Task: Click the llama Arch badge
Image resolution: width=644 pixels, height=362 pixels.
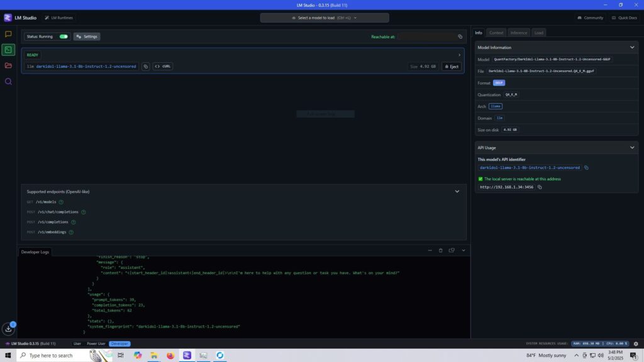Action: point(496,106)
